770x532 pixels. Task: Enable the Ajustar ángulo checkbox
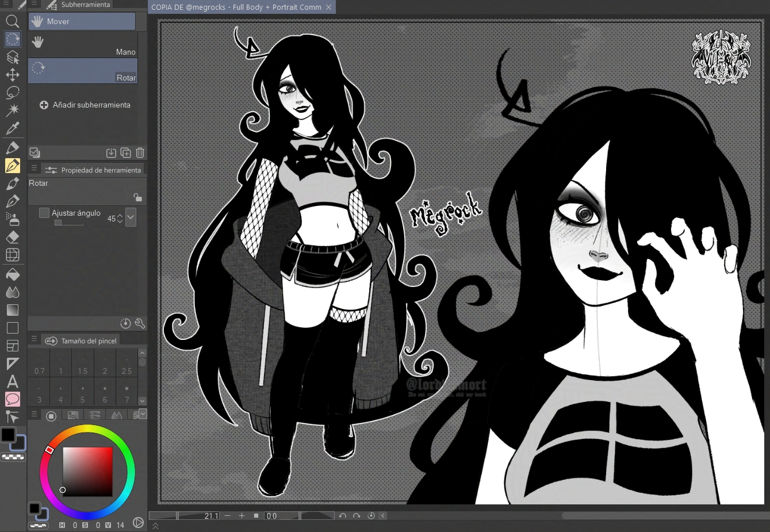(x=44, y=213)
